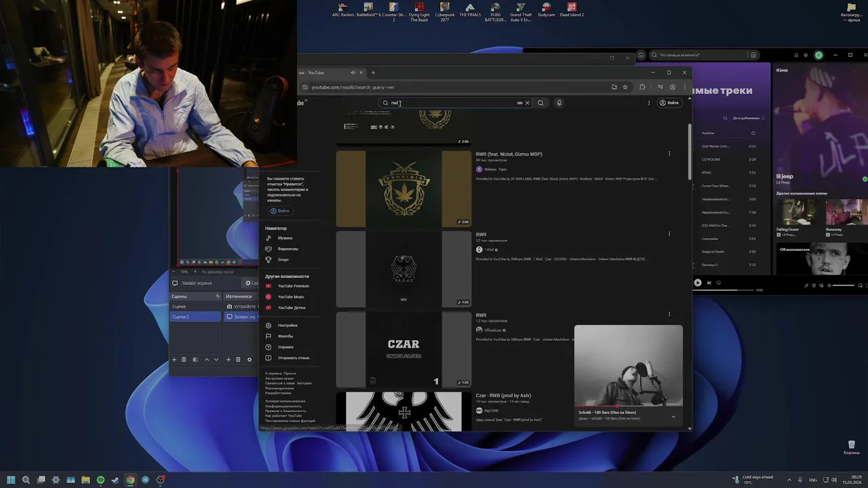This screenshot has height=488, width=868.
Task: Open the Chrome profile avatar icon
Action: tap(673, 87)
